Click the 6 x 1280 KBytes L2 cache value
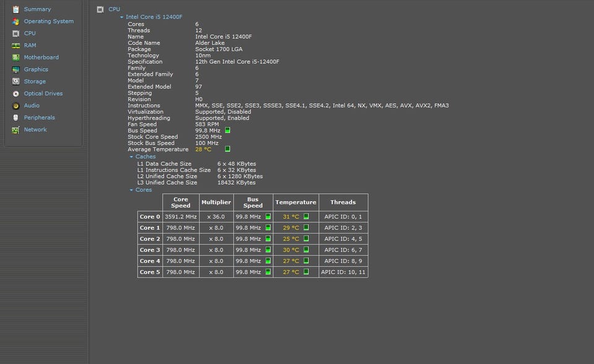 pyautogui.click(x=240, y=176)
